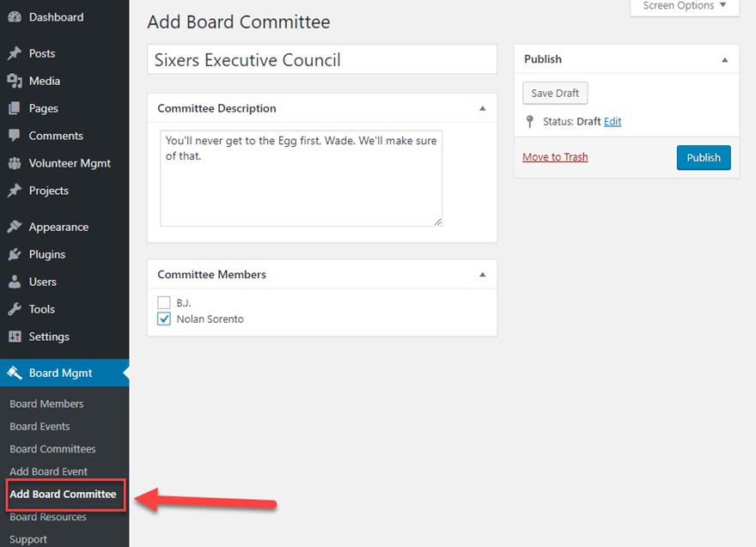Click the Move to Trash link
Image resolution: width=756 pixels, height=547 pixels.
(554, 157)
